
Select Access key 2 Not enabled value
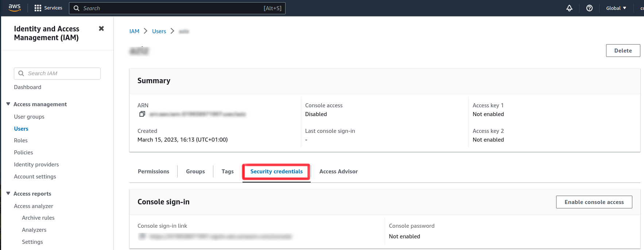[488, 139]
